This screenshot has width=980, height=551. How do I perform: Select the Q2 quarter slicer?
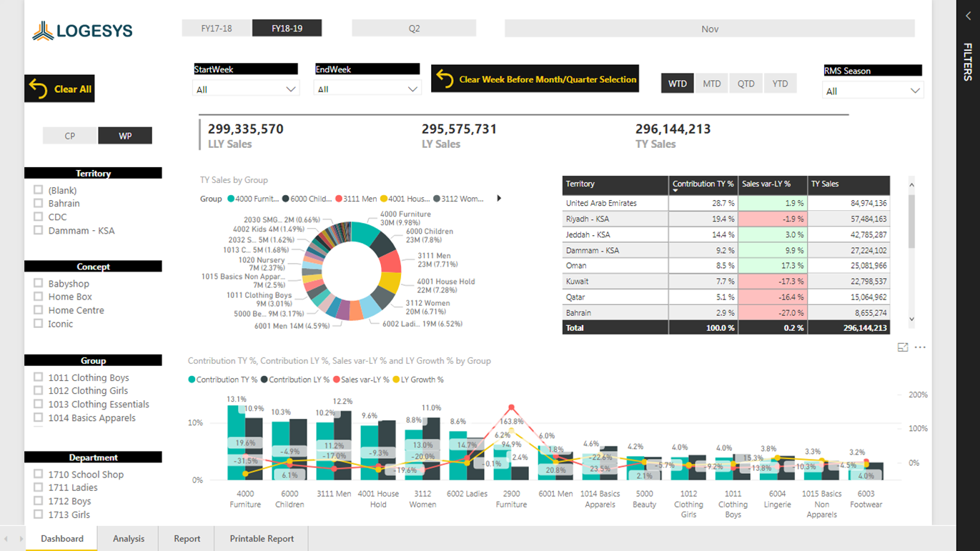pos(414,29)
